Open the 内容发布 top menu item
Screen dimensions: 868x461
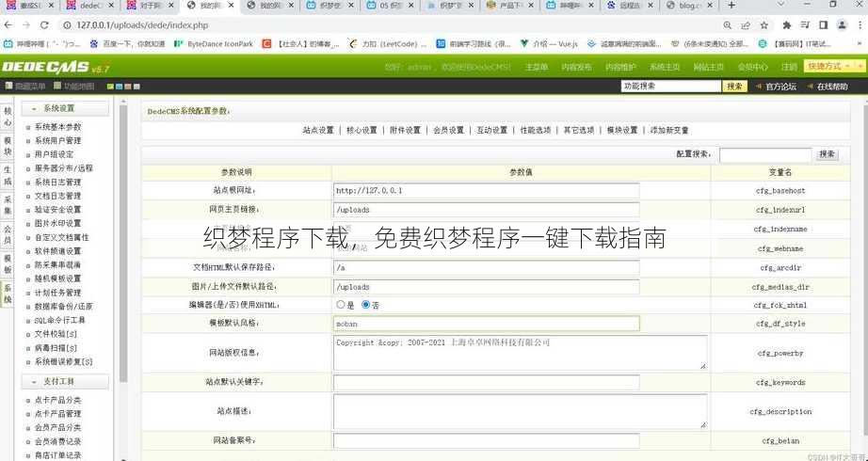coord(576,67)
